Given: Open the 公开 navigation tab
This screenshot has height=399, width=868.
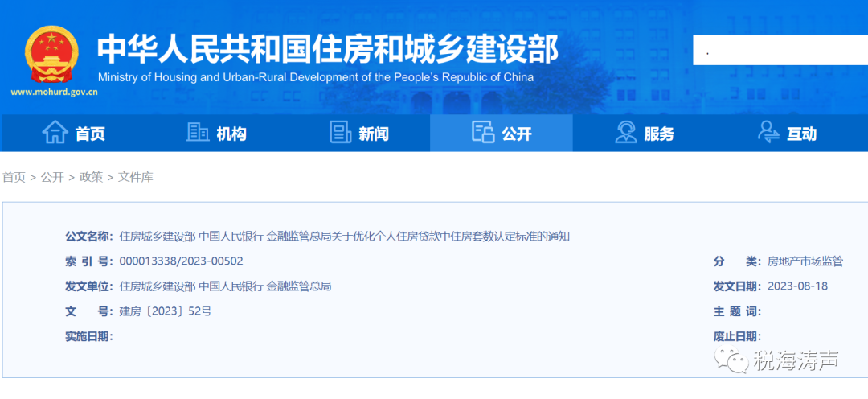Looking at the screenshot, I should point(502,133).
